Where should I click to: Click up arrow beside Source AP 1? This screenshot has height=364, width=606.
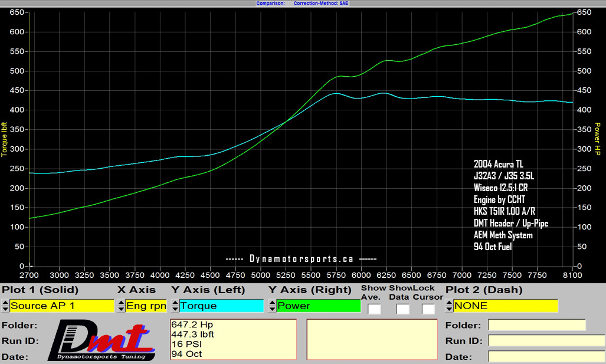tap(5, 303)
